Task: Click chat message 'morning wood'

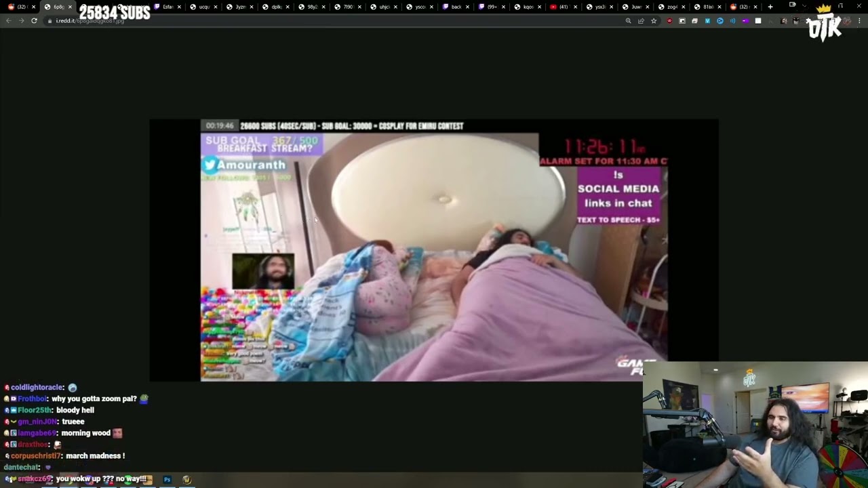Action: click(x=86, y=433)
